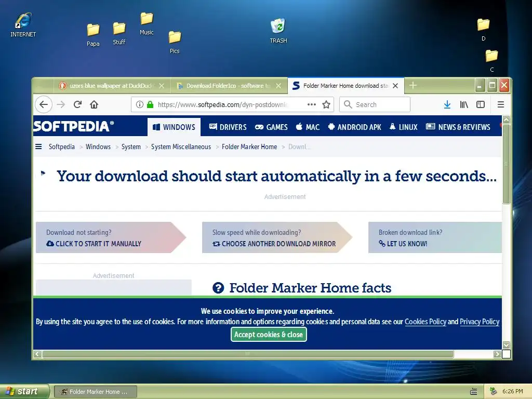Open the Firefox library icon
Viewport: 532px width, 399px height.
click(x=464, y=104)
